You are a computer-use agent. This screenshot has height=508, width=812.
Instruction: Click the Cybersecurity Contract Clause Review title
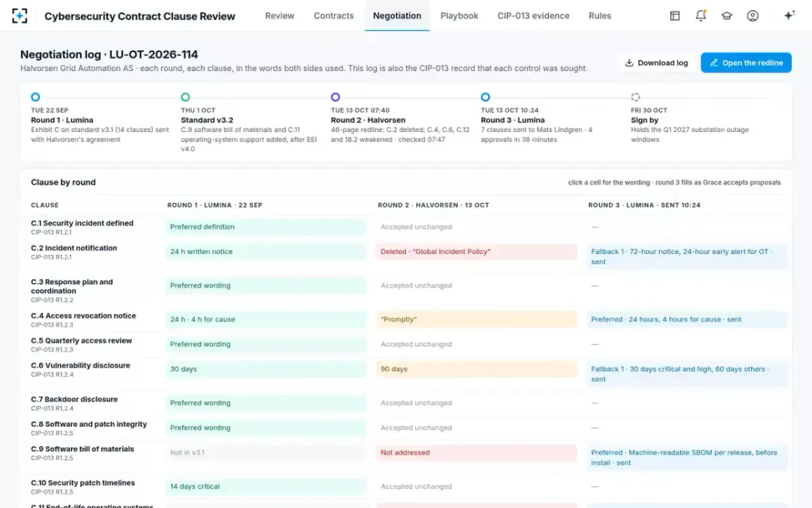coord(140,16)
